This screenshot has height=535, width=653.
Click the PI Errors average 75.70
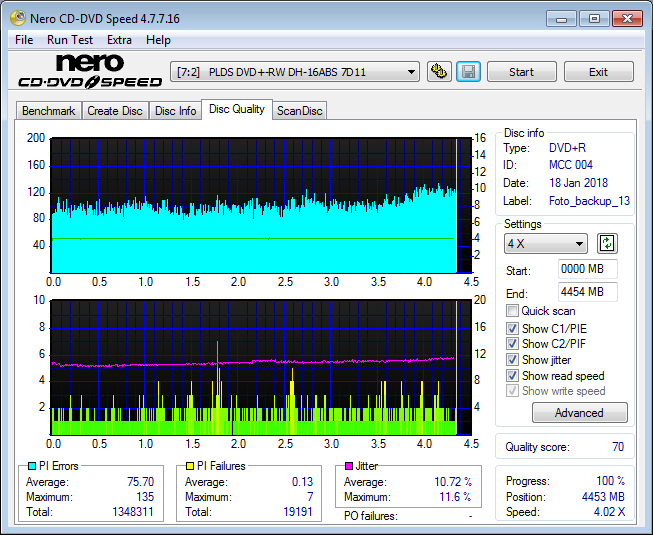(140, 482)
